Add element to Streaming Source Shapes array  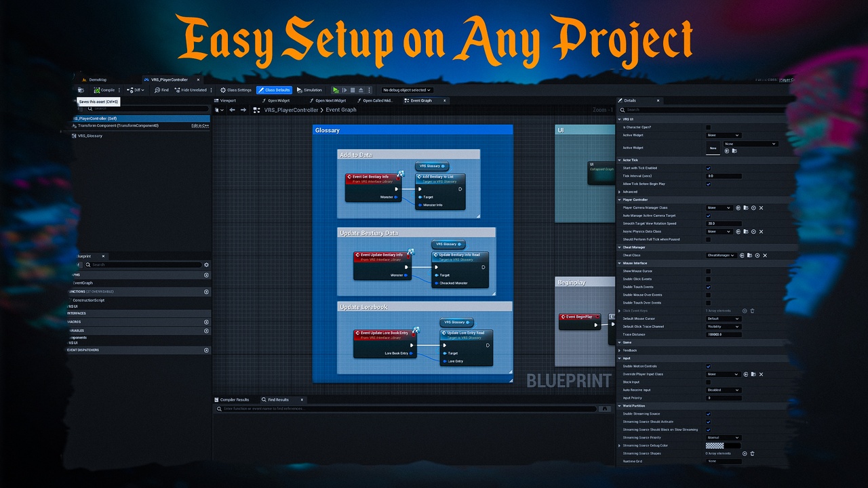745,453
